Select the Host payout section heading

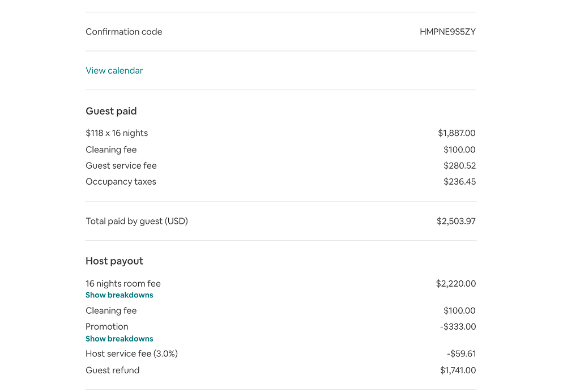(114, 261)
